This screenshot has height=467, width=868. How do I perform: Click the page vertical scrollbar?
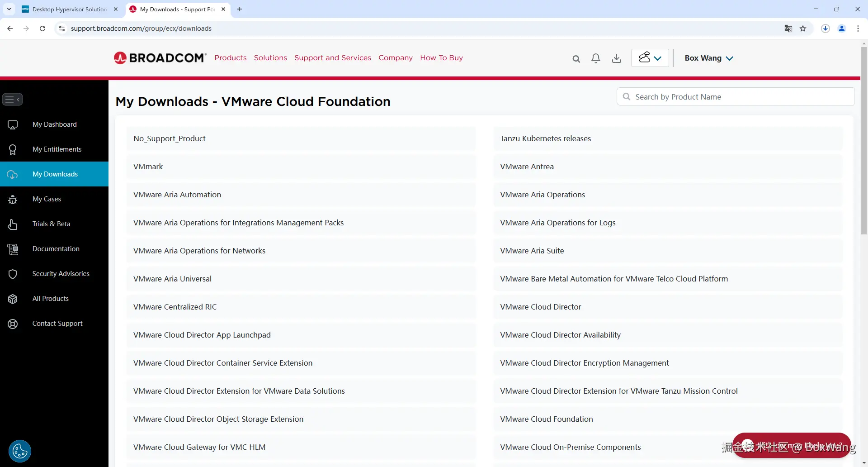click(x=864, y=140)
